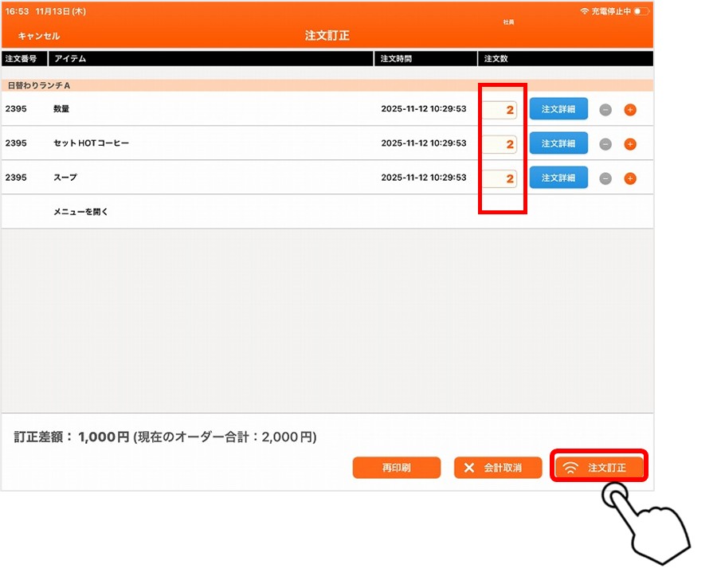717x588 pixels.
Task: Open 注文詳細 for the 数量 row
Action: [x=558, y=109]
